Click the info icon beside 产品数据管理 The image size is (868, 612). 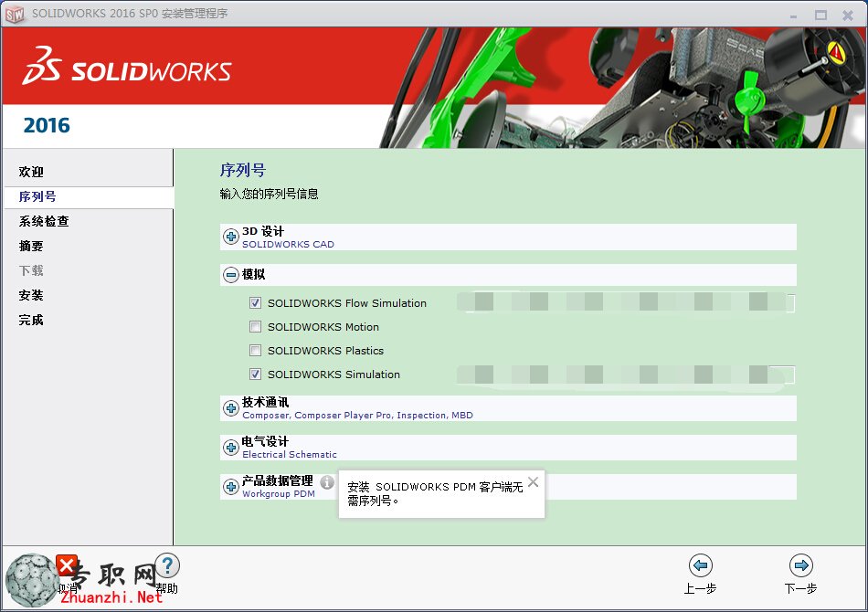point(327,482)
